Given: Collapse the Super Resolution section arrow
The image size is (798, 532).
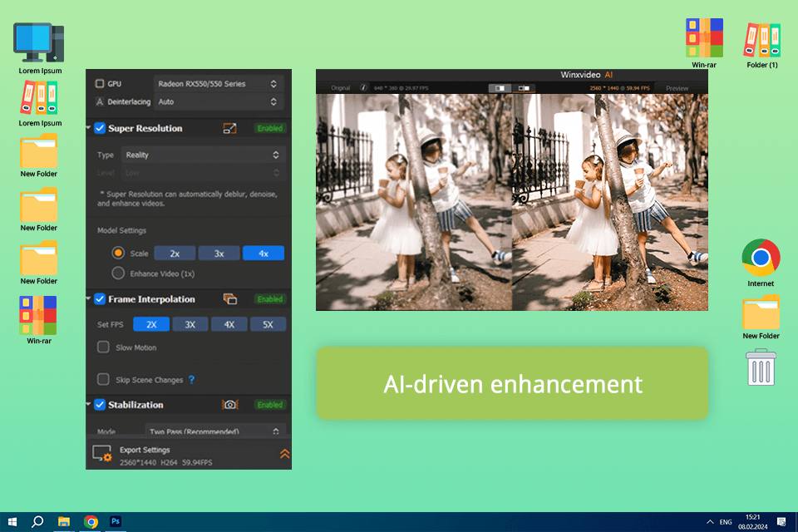Looking at the screenshot, I should point(89,127).
